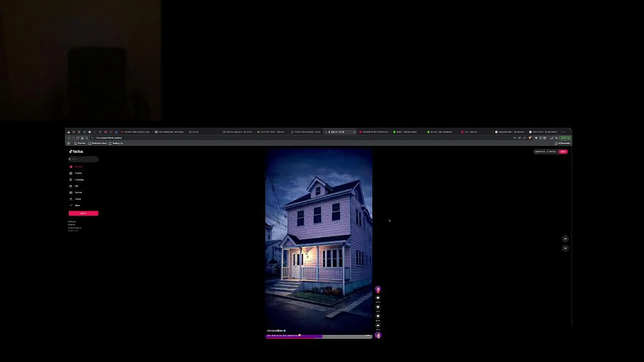Open the Reading List bookmark folder
This screenshot has height=362, width=644.
(116, 143)
